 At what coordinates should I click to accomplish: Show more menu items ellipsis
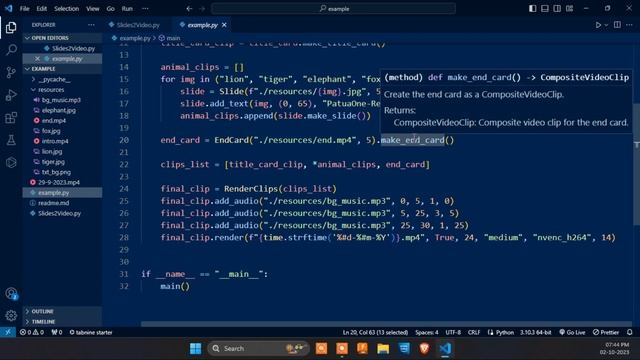(x=145, y=9)
